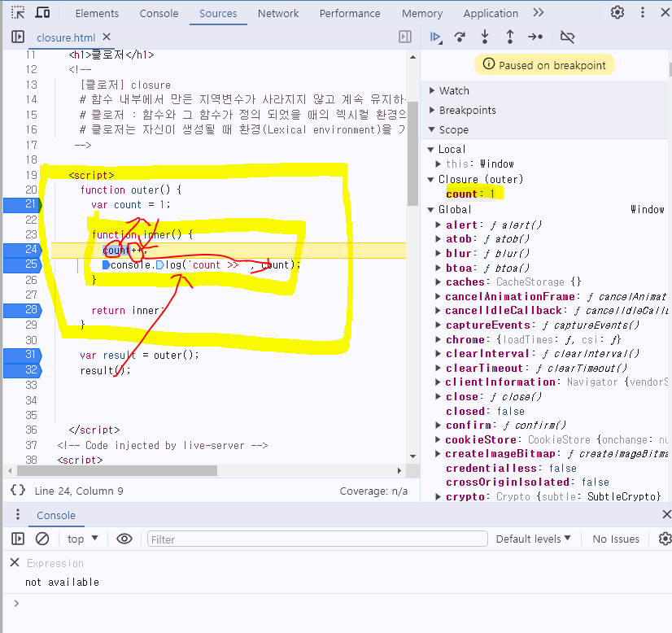Viewport: 672px width, 633px height.
Task: Click the count: 1 closure variable
Action: click(470, 194)
